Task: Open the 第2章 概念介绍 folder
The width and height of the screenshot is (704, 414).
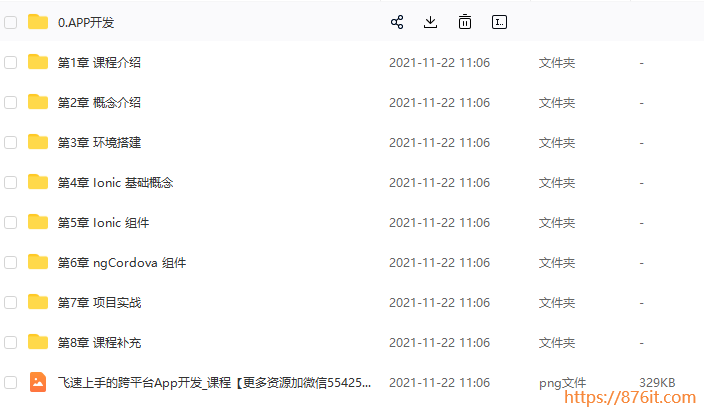Action: [99, 102]
